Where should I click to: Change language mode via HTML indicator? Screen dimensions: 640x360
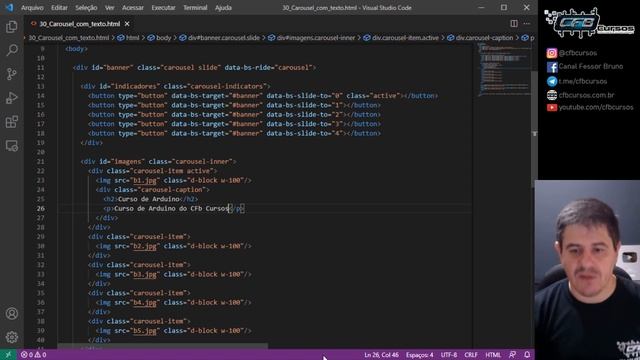[x=493, y=355]
